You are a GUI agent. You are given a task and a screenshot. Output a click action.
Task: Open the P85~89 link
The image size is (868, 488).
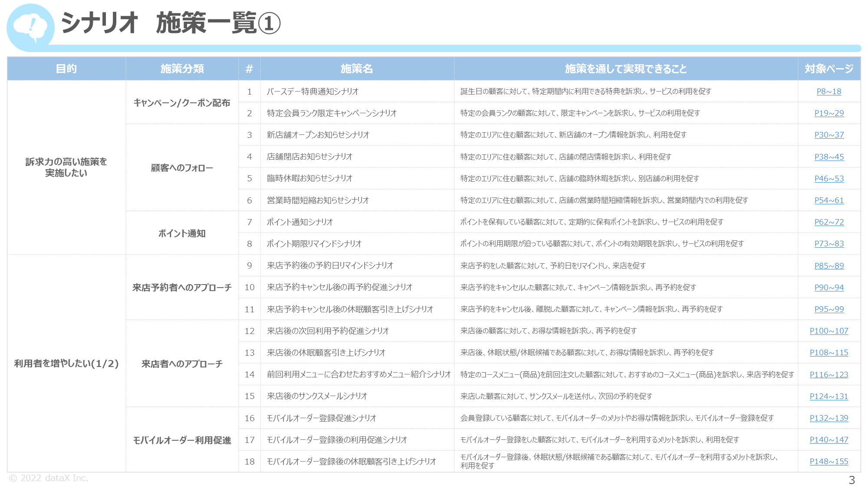[829, 266]
